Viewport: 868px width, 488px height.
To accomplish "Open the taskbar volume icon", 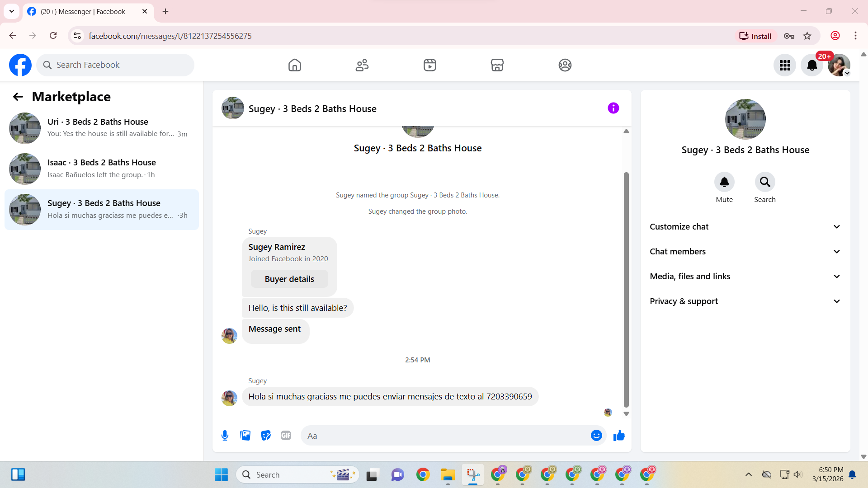I will [797, 474].
